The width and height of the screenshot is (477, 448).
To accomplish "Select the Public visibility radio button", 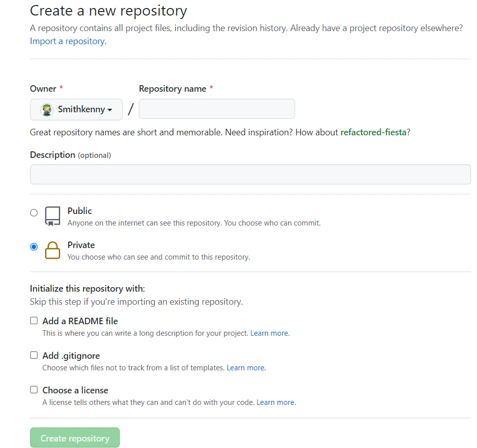I will (x=34, y=212).
